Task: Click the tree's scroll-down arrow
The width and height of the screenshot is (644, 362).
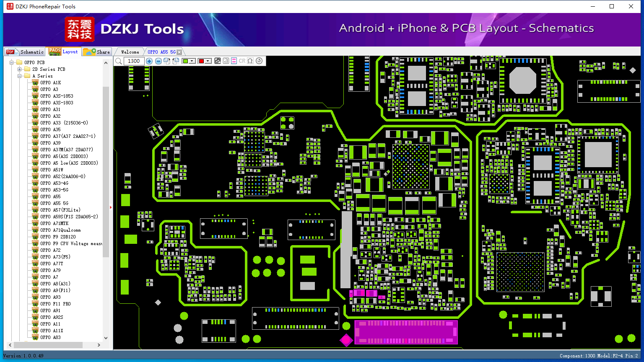Action: (106, 338)
